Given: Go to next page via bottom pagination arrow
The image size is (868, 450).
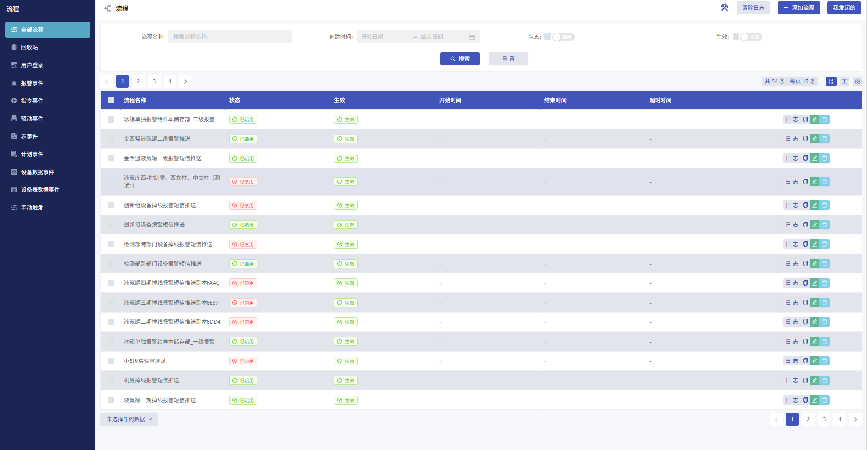Looking at the screenshot, I should coord(856,419).
